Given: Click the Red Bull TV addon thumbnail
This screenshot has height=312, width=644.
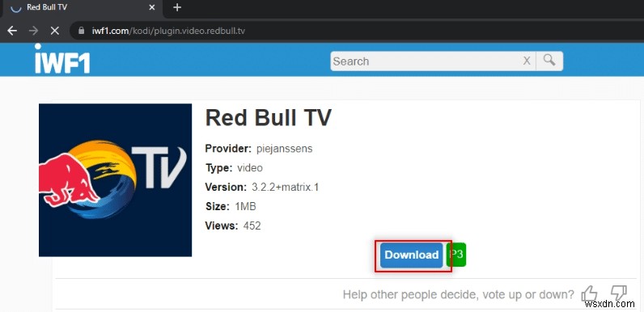Looking at the screenshot, I should click(x=115, y=179).
